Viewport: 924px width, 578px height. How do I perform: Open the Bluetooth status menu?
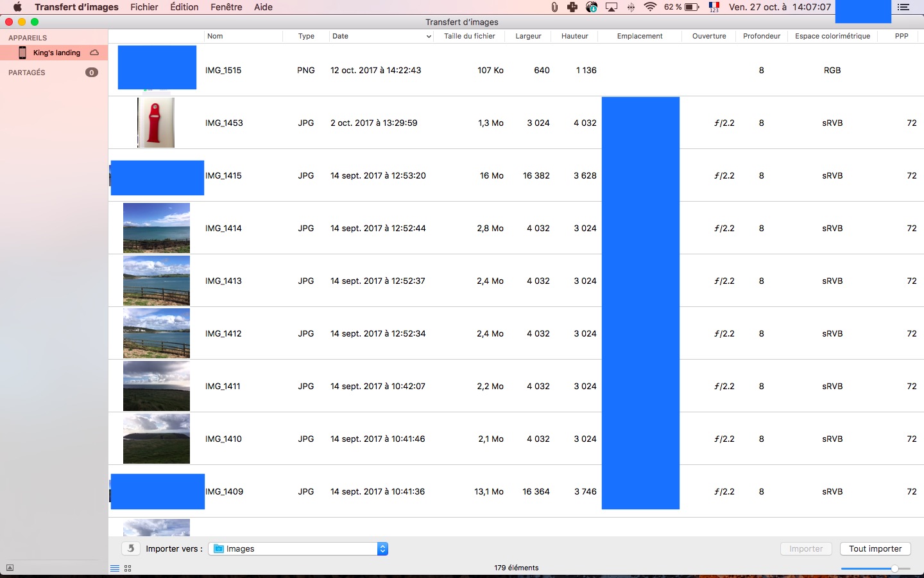(x=631, y=7)
